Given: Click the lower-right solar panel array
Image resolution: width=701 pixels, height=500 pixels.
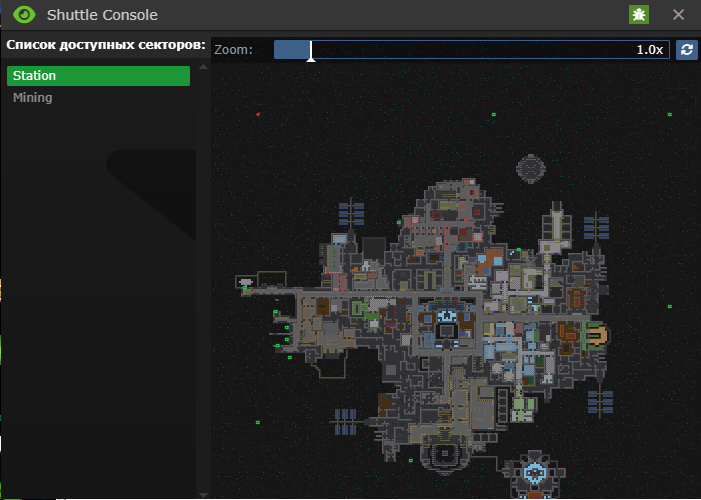Looking at the screenshot, I should [600, 403].
